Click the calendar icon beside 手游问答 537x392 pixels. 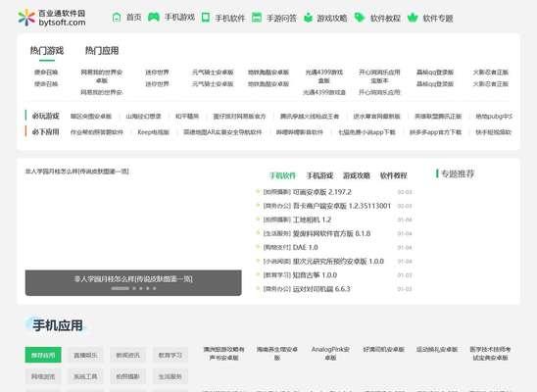[257, 18]
